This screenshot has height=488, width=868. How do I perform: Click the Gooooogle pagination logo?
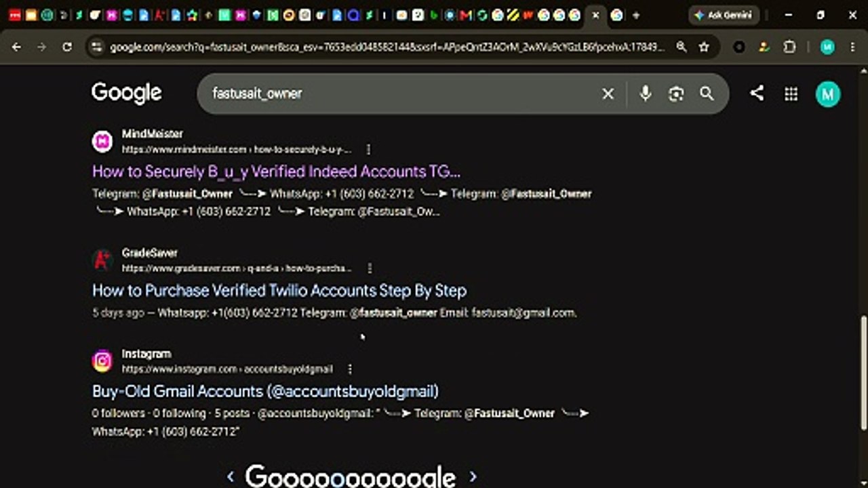pyautogui.click(x=350, y=476)
